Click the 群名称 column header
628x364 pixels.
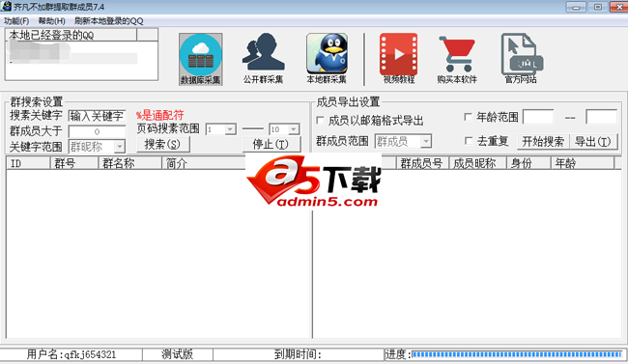[x=130, y=163]
